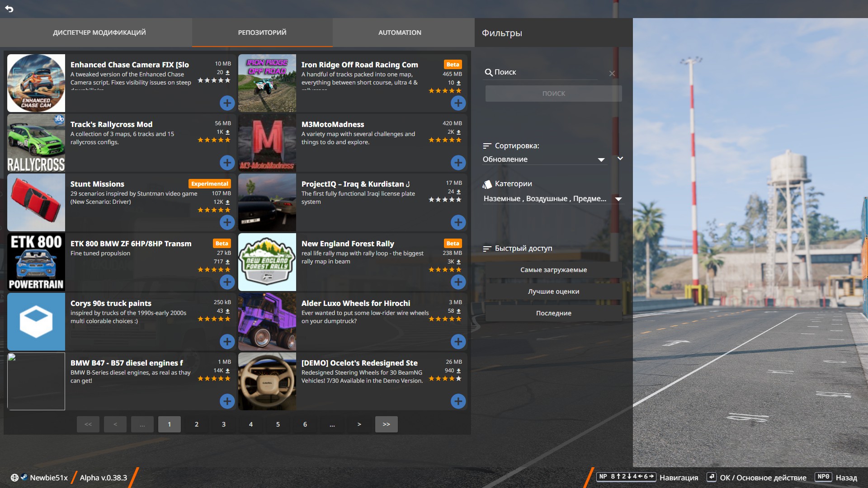The image size is (868, 488).
Task: Open ETK 800 Powertrain thumbnail
Action: pos(36,262)
